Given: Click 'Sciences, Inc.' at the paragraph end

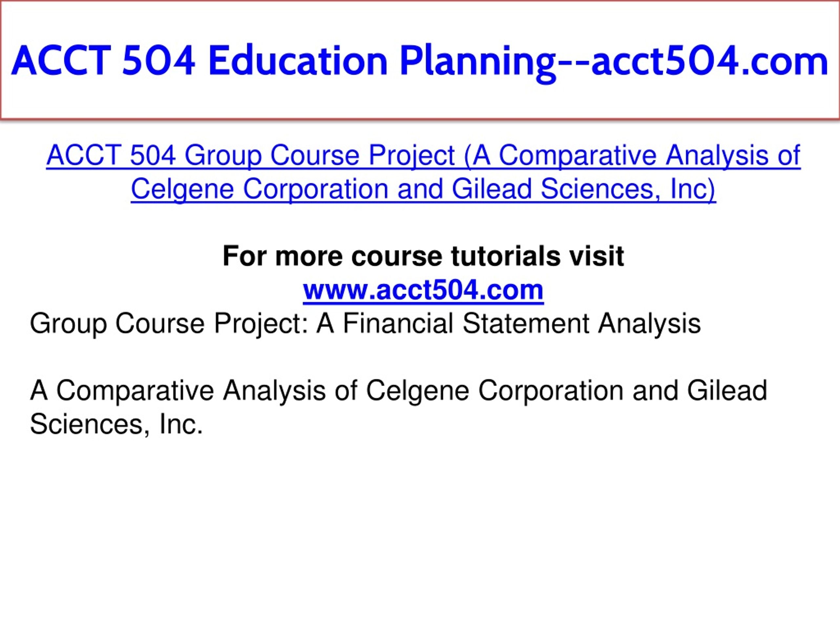Looking at the screenshot, I should (116, 424).
